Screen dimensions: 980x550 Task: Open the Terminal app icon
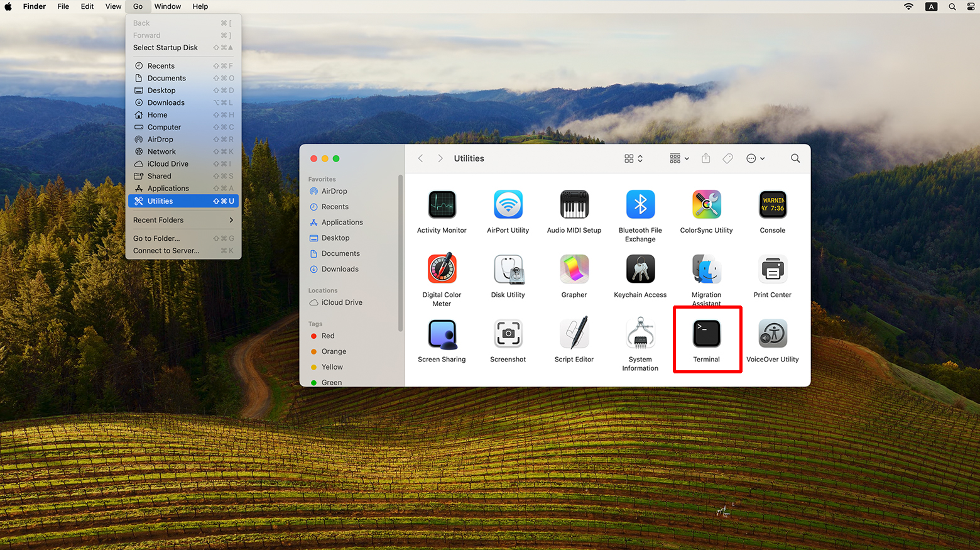(x=706, y=334)
